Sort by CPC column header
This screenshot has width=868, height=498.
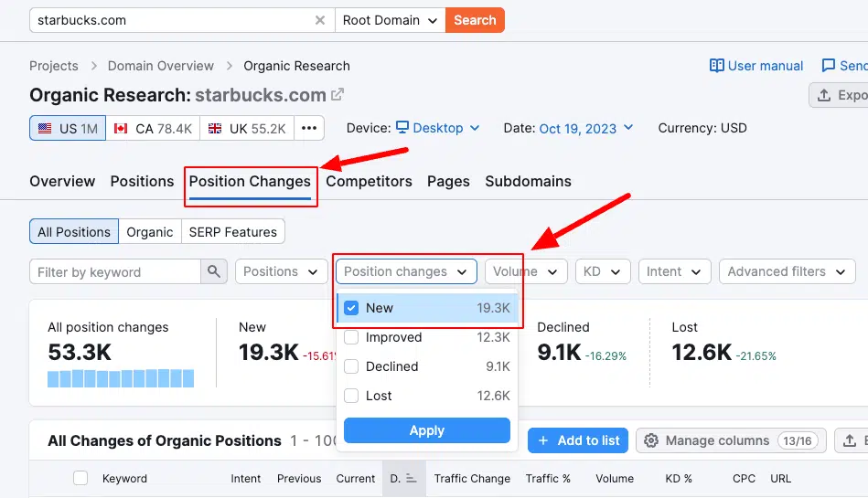(x=744, y=479)
